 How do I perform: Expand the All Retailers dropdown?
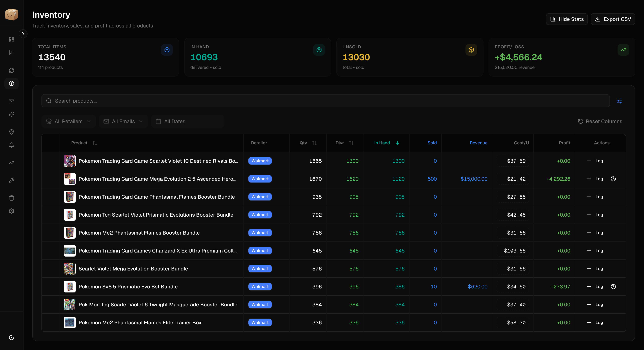pos(68,121)
